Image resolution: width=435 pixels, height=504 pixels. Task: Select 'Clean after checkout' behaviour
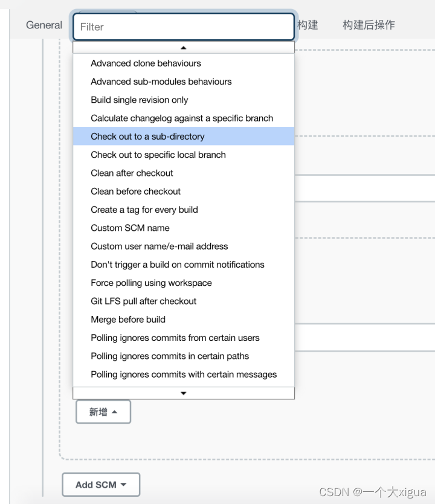[x=132, y=173]
